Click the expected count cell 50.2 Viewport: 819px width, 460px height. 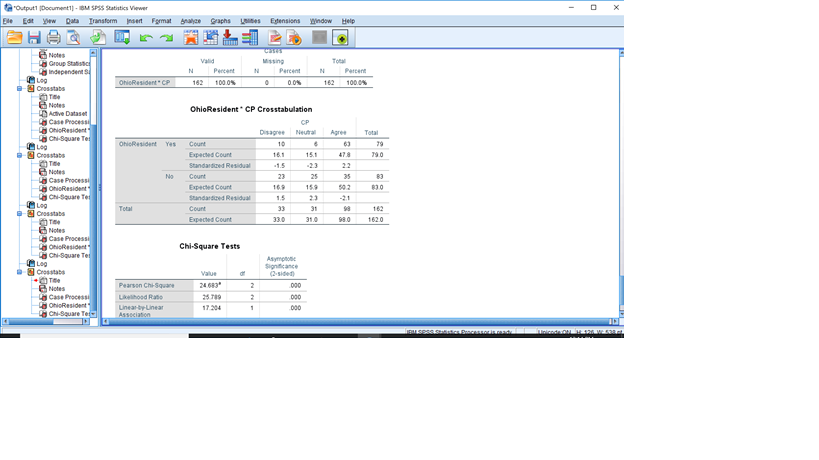tap(344, 187)
